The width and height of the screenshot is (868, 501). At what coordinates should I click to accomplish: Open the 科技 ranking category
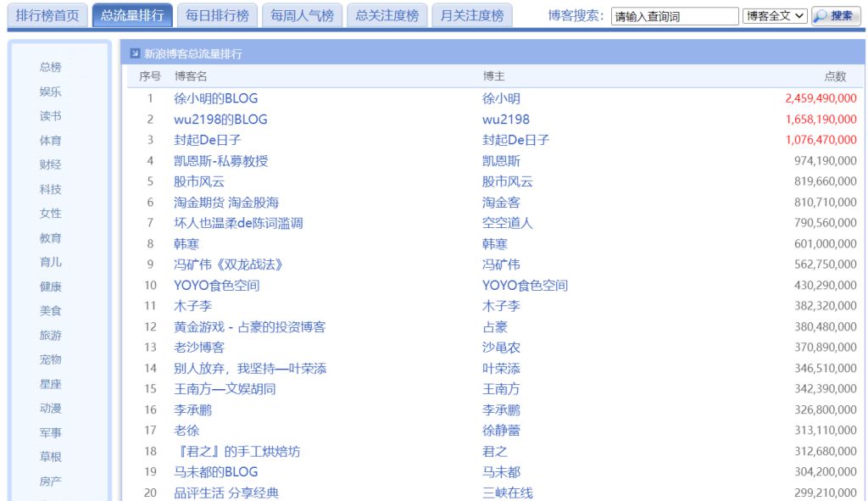click(x=50, y=189)
